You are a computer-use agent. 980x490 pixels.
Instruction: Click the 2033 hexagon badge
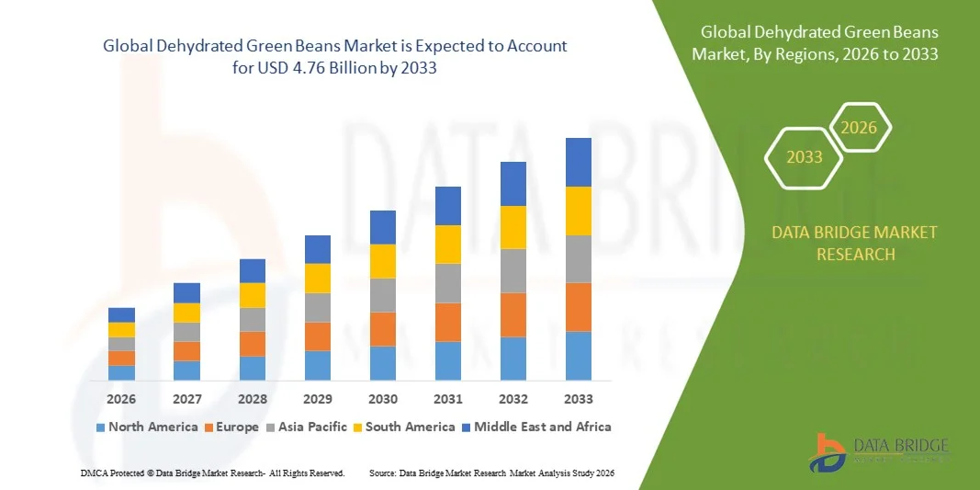pos(804,157)
